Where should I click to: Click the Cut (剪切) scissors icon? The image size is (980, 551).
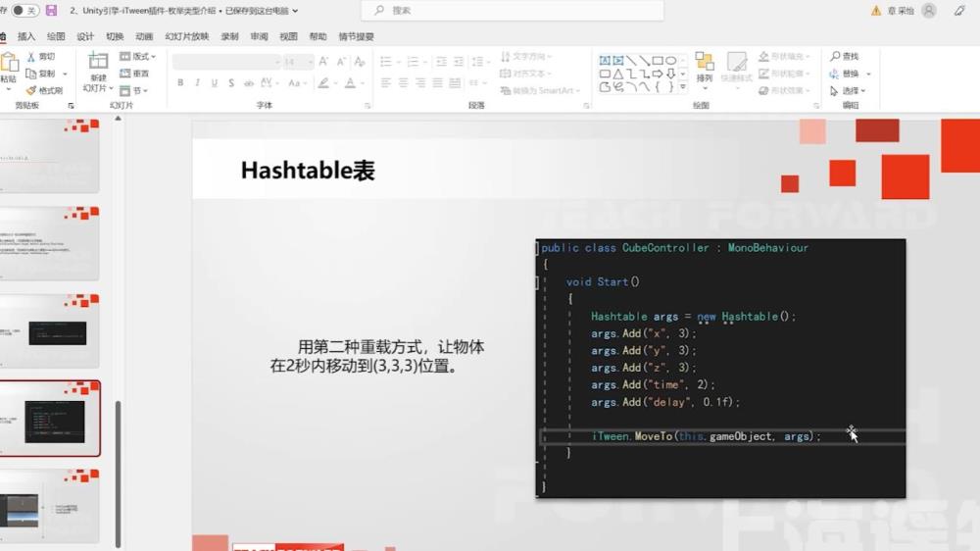tap(30, 56)
